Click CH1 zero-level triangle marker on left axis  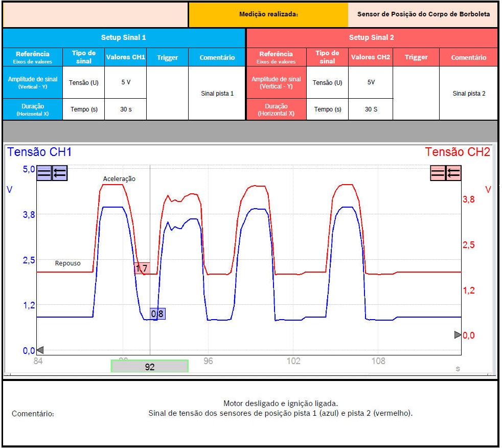[x=40, y=350]
